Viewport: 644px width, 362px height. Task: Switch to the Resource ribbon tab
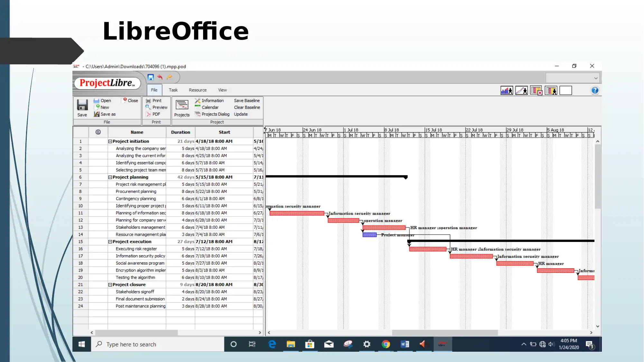[198, 90]
